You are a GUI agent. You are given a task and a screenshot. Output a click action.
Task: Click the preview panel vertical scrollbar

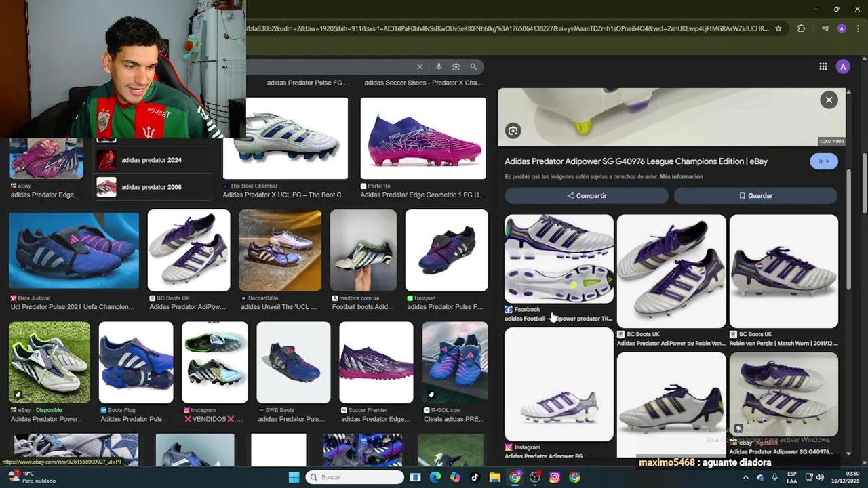tap(848, 230)
